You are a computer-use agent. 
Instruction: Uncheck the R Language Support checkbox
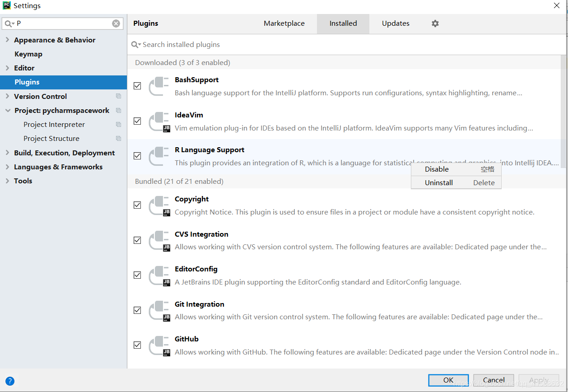[137, 156]
